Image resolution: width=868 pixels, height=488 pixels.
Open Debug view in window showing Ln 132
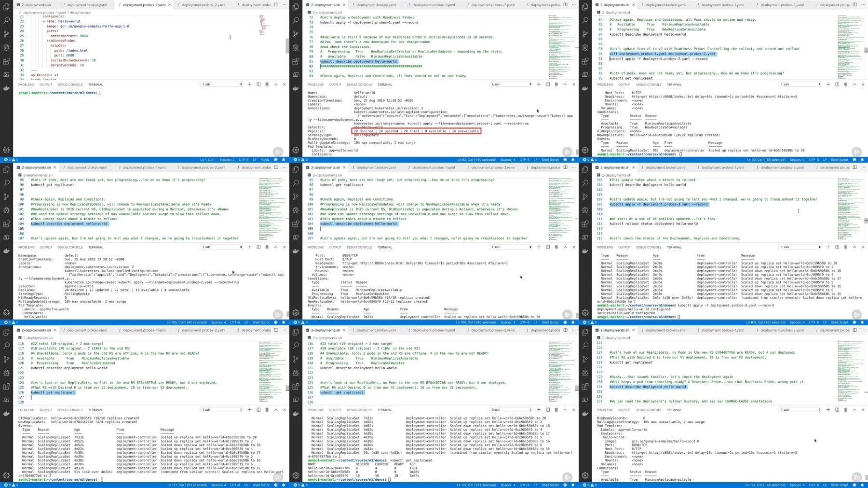585,373
